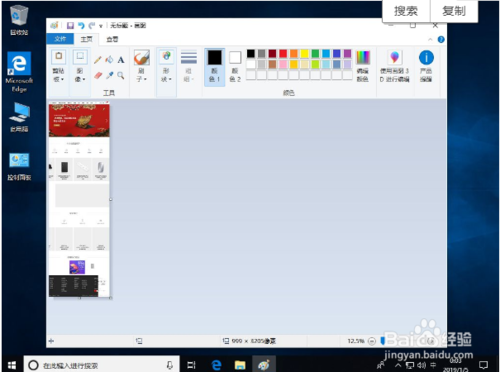Open Microsoft Edge desktop shortcut
500x372 pixels.
(x=19, y=72)
